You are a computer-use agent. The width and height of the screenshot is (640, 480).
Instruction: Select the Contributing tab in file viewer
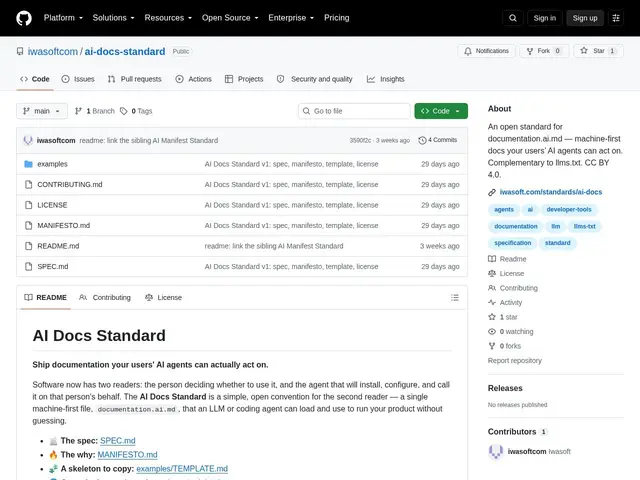[105, 298]
